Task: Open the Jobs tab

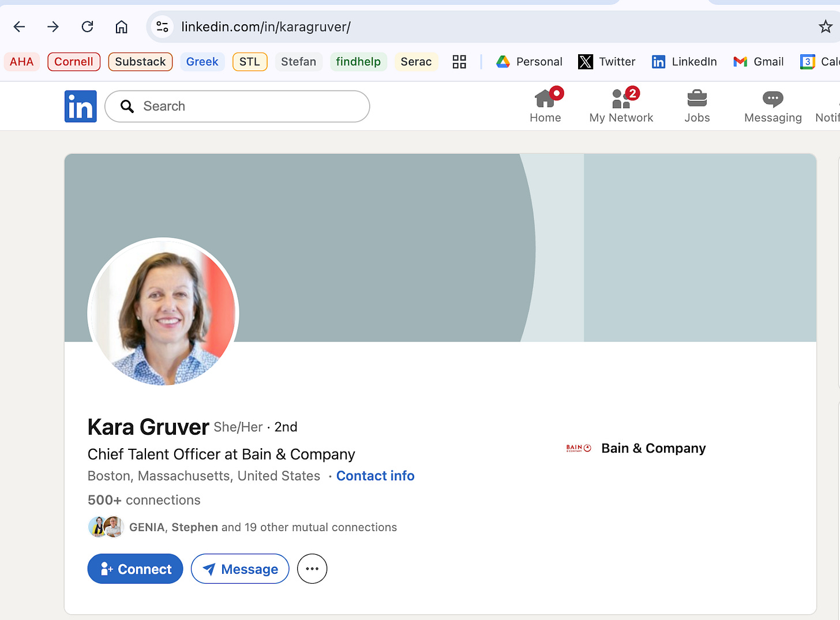Action: 697,106
